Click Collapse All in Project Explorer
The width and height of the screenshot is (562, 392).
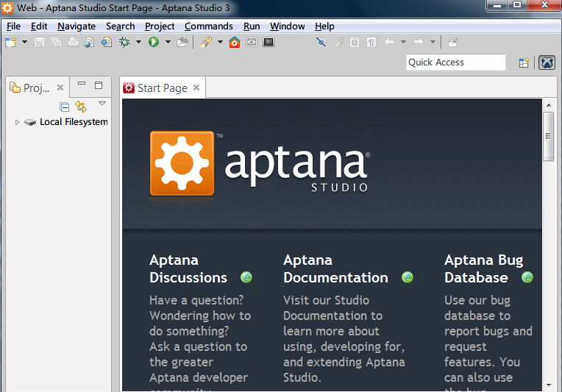65,107
